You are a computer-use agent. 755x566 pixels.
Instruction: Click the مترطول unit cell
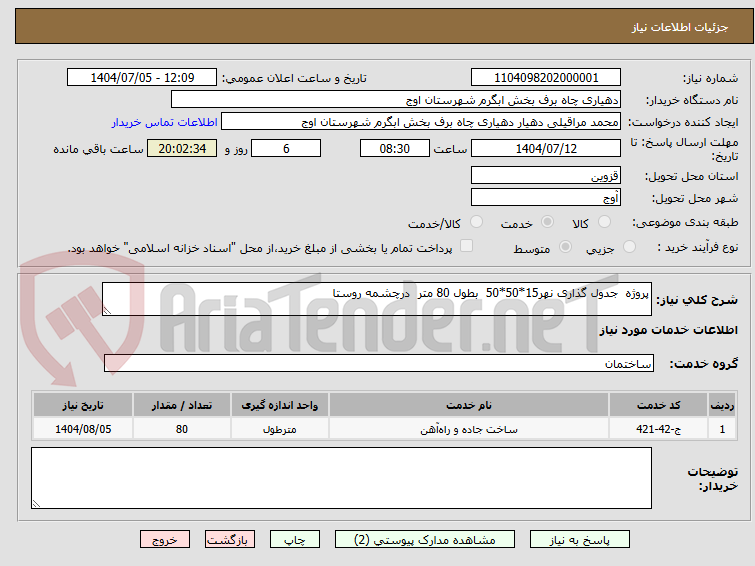point(280,429)
